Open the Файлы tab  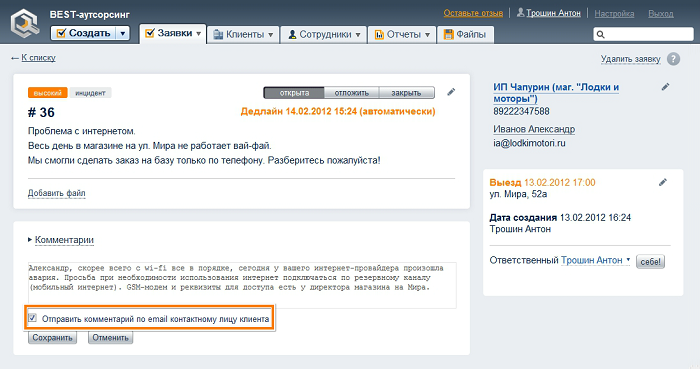(x=465, y=34)
